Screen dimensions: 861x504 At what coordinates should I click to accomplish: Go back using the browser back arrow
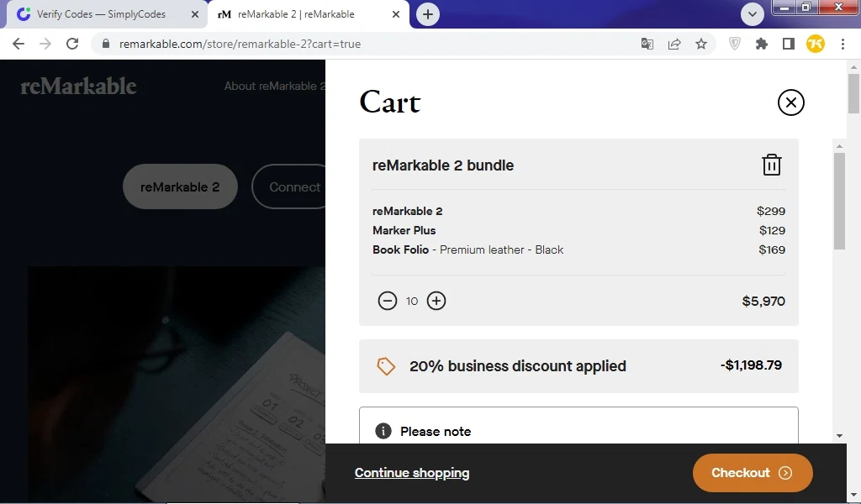coord(18,44)
